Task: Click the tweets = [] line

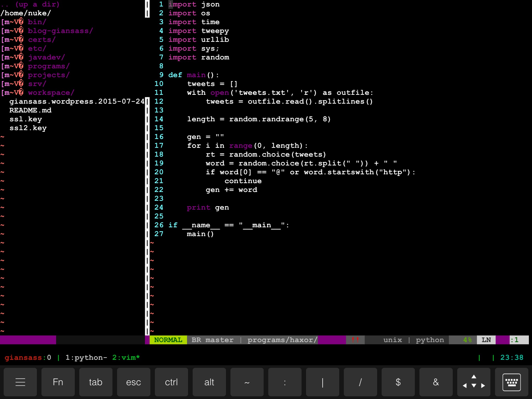Action: [x=212, y=84]
